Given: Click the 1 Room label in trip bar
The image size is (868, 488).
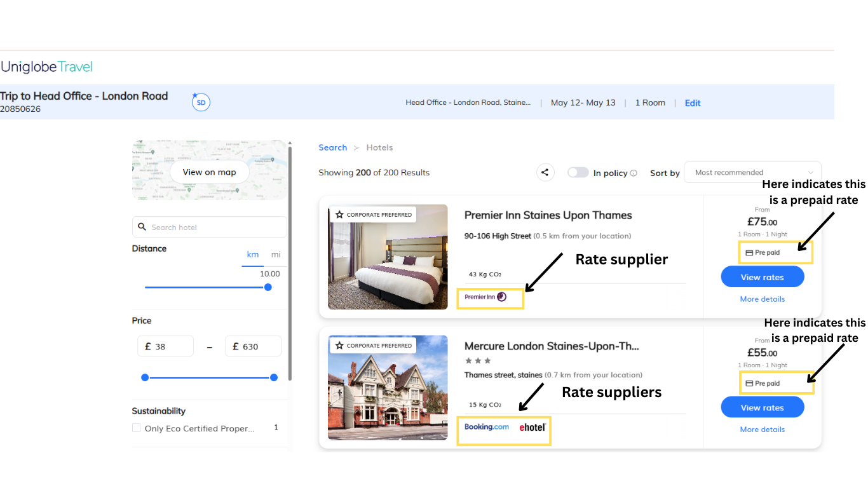Looking at the screenshot, I should [x=650, y=103].
